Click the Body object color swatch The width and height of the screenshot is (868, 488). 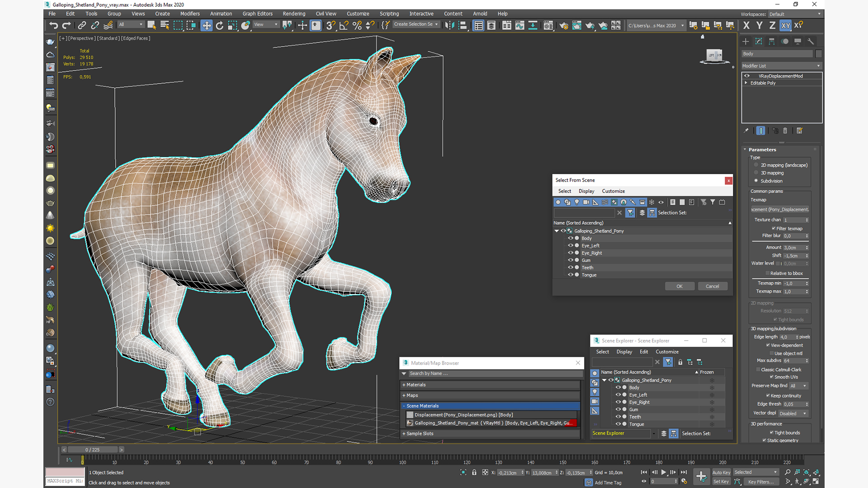(819, 54)
